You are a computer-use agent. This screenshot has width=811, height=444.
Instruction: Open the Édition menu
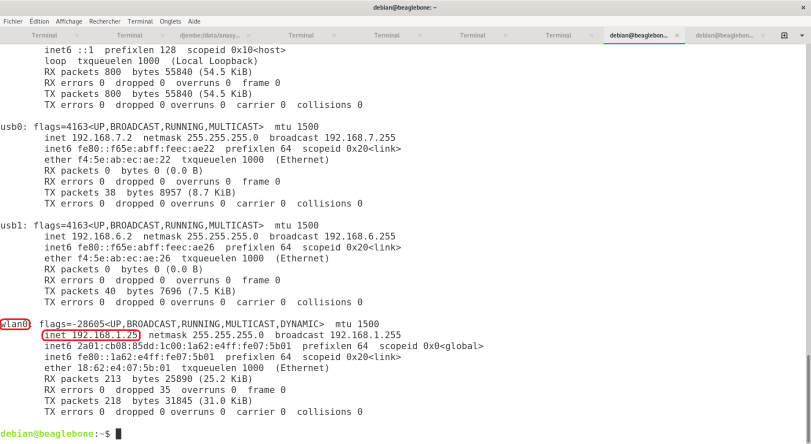coord(39,21)
